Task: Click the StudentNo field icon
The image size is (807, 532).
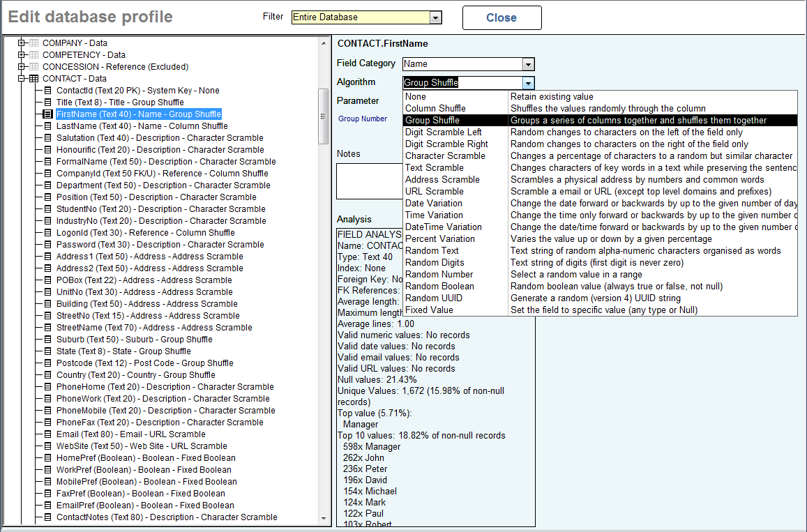Action: click(x=48, y=209)
